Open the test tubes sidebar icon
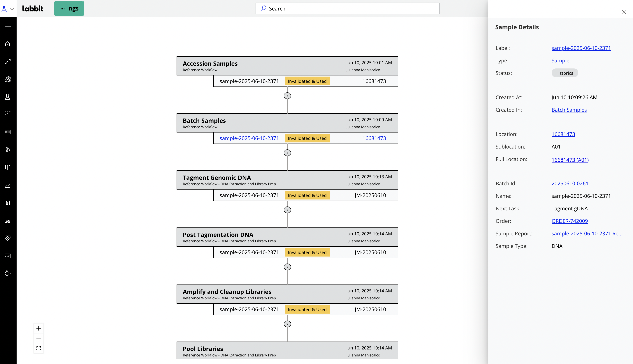Screen dimensions: 633x364 click(x=8, y=114)
